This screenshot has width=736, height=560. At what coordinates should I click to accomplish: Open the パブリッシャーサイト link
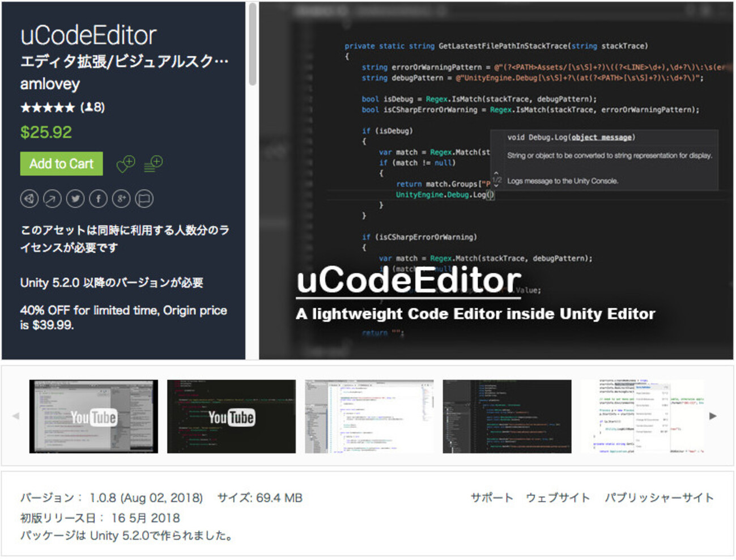[x=659, y=498]
